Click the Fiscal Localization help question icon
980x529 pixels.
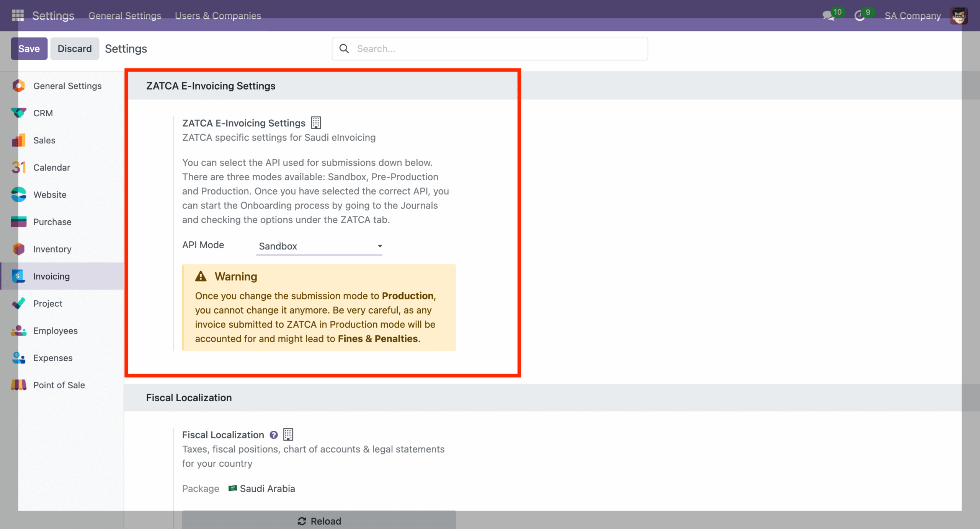click(x=273, y=435)
